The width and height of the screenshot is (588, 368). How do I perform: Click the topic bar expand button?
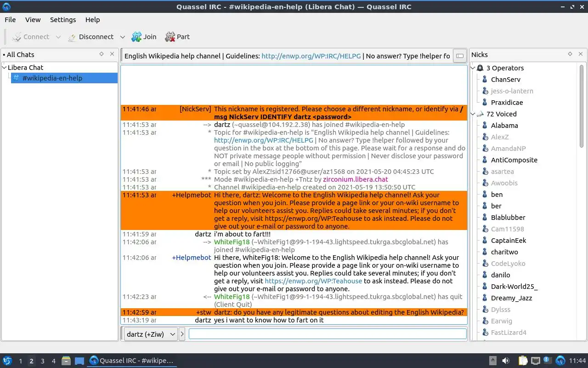click(x=459, y=56)
